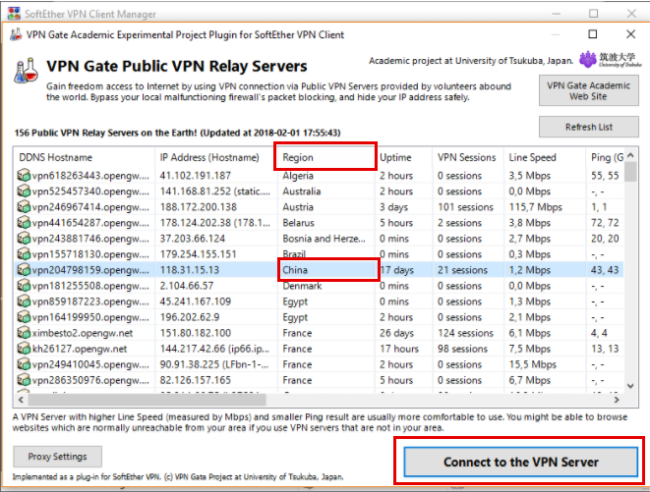Screen dimensions: 650x492
Task: Click server icon for vpn181255508 row
Action: [24, 286]
